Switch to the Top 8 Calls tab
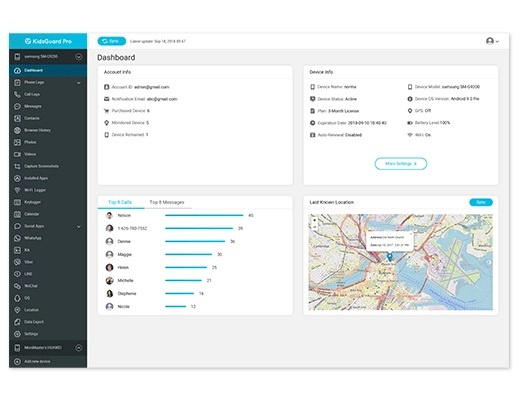 point(120,202)
